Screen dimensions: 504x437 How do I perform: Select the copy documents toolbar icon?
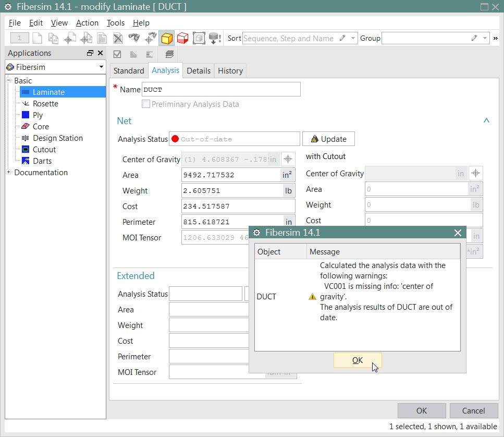point(54,38)
